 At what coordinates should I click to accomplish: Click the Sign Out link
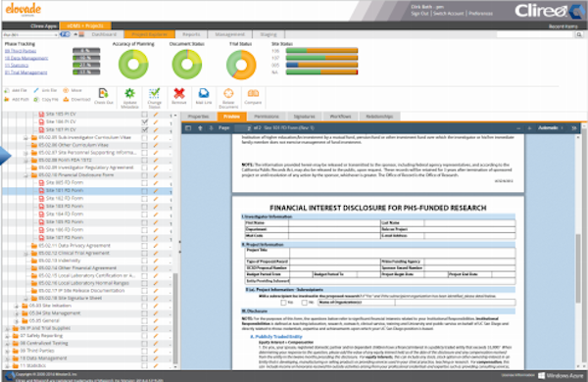(419, 14)
